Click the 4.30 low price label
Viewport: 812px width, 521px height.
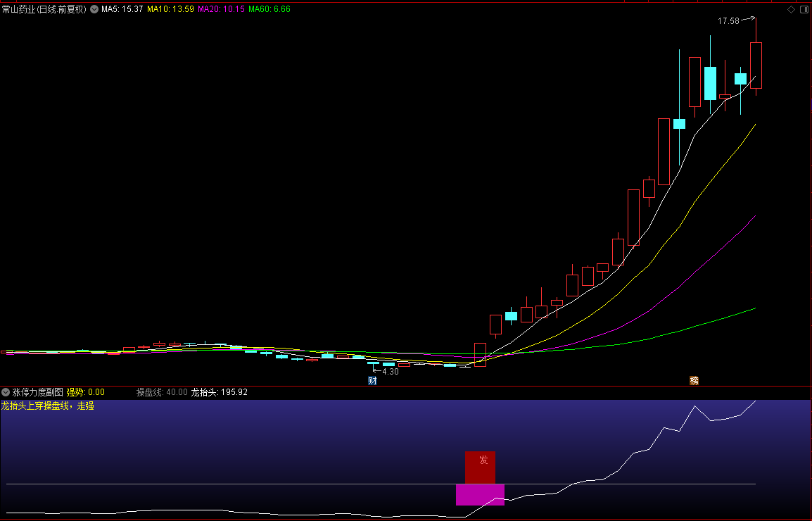click(391, 372)
